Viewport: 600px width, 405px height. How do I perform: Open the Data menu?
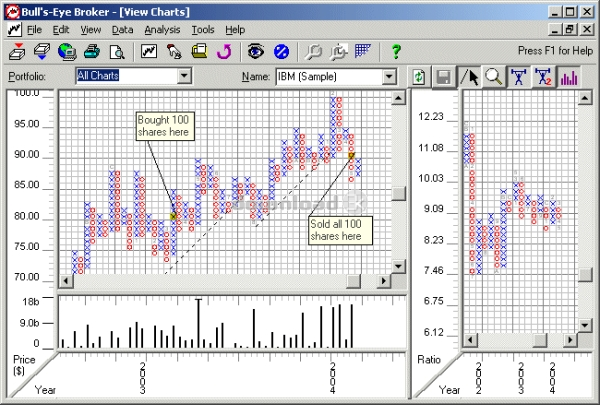[x=122, y=30]
